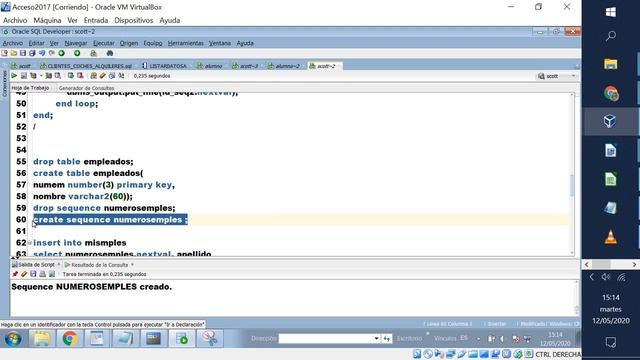Switch to the alumno~2 tab
The height and width of the screenshot is (360, 640).
(x=284, y=66)
